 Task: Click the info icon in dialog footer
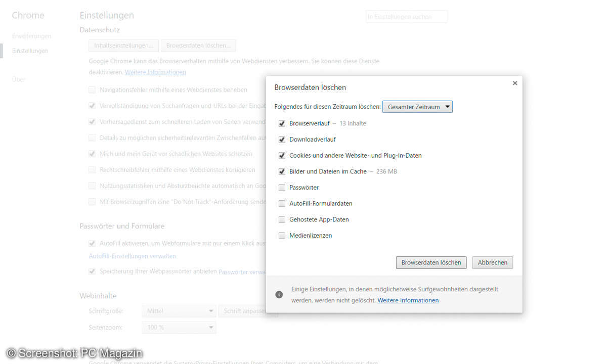click(279, 294)
